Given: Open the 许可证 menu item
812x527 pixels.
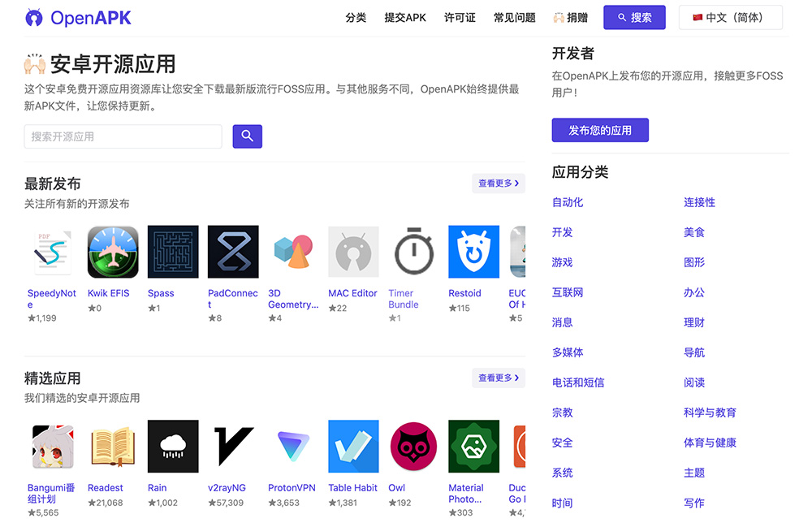Looking at the screenshot, I should [460, 18].
